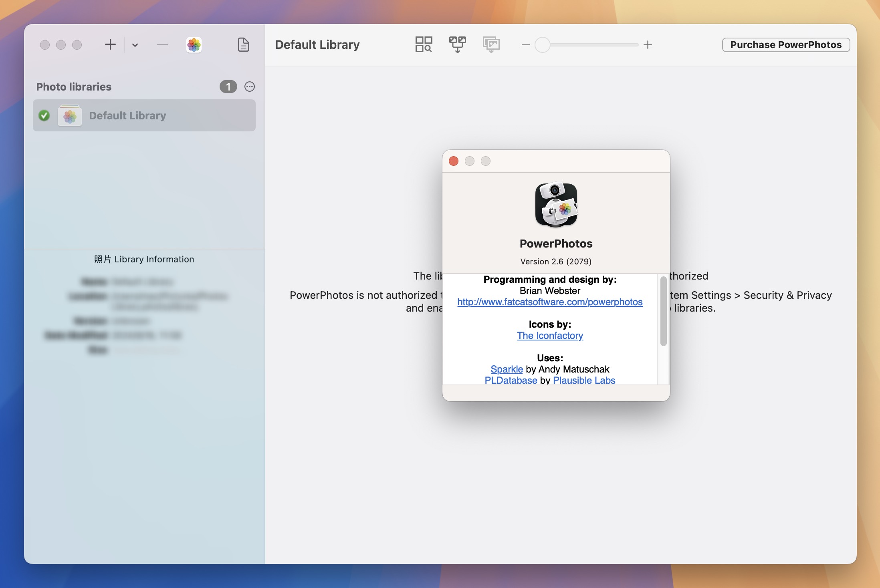
Task: Open The Iconfactory link
Action: 550,336
